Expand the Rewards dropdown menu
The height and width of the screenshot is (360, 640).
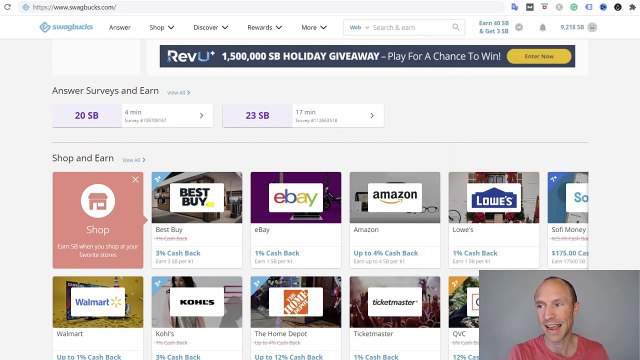click(x=264, y=27)
